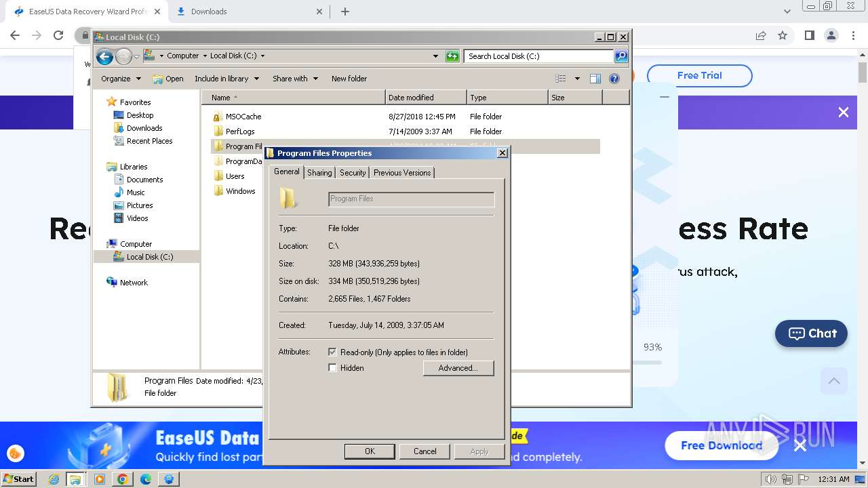Click the Free Trial button

tap(699, 75)
